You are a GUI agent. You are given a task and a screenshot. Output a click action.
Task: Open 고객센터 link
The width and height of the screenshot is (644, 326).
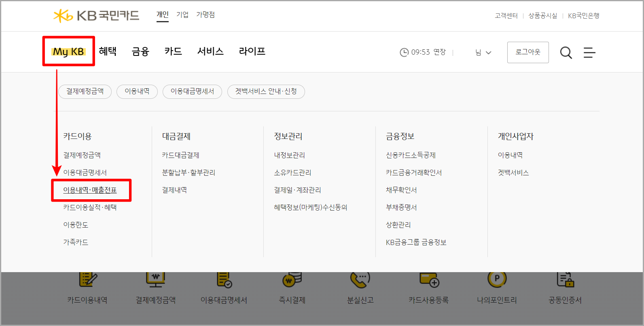506,16
